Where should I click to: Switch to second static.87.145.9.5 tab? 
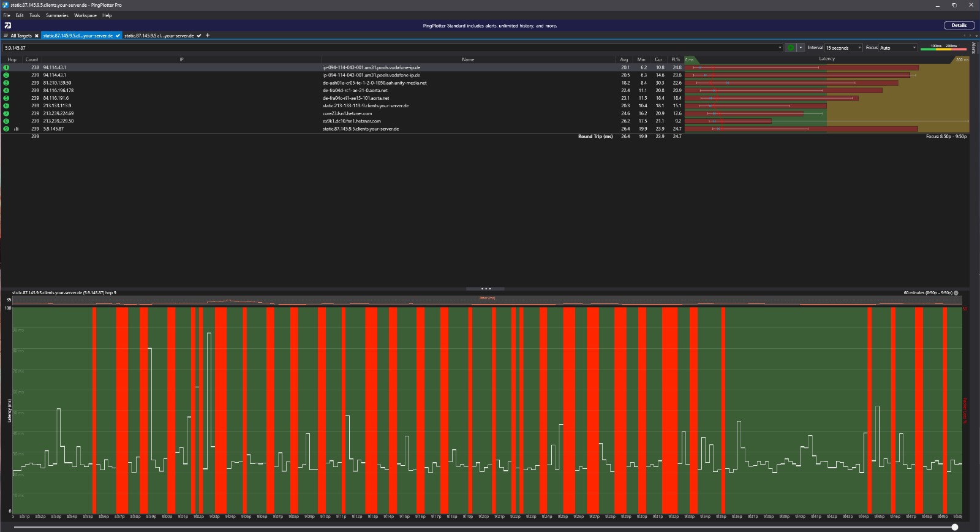click(159, 36)
